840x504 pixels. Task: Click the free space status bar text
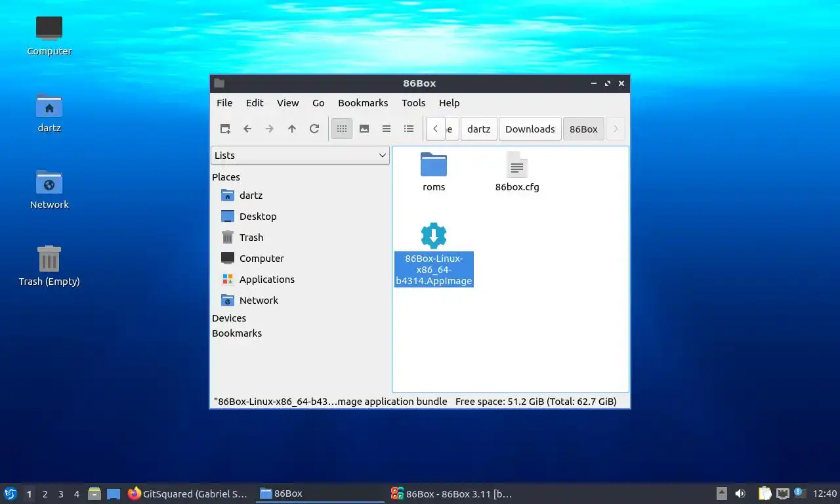point(535,402)
